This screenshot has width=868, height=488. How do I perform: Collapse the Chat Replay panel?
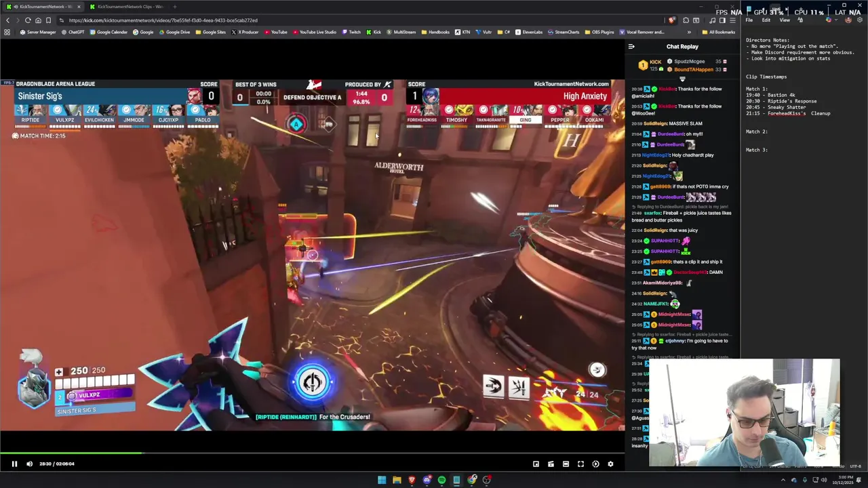coord(631,47)
